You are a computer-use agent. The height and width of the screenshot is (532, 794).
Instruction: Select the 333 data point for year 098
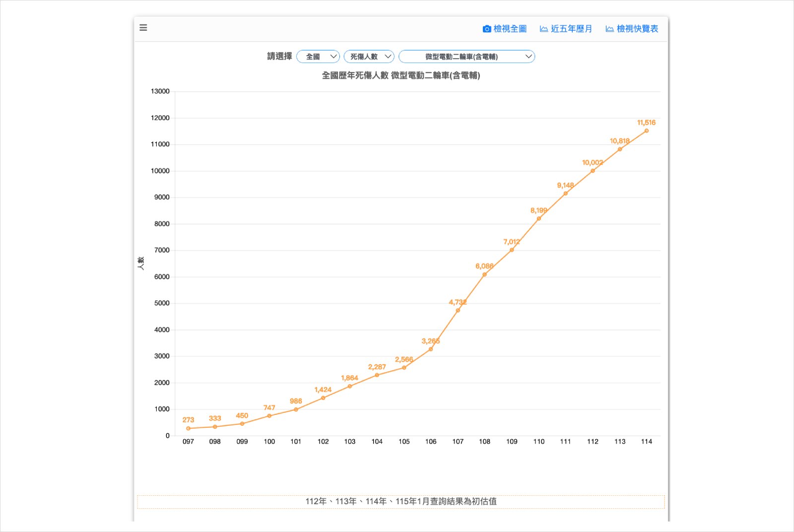215,427
